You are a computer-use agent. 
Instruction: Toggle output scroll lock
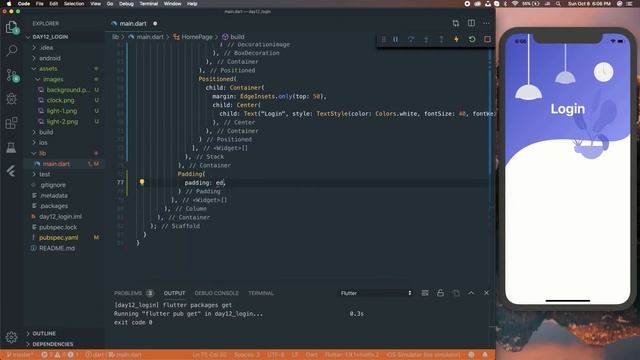440,293
